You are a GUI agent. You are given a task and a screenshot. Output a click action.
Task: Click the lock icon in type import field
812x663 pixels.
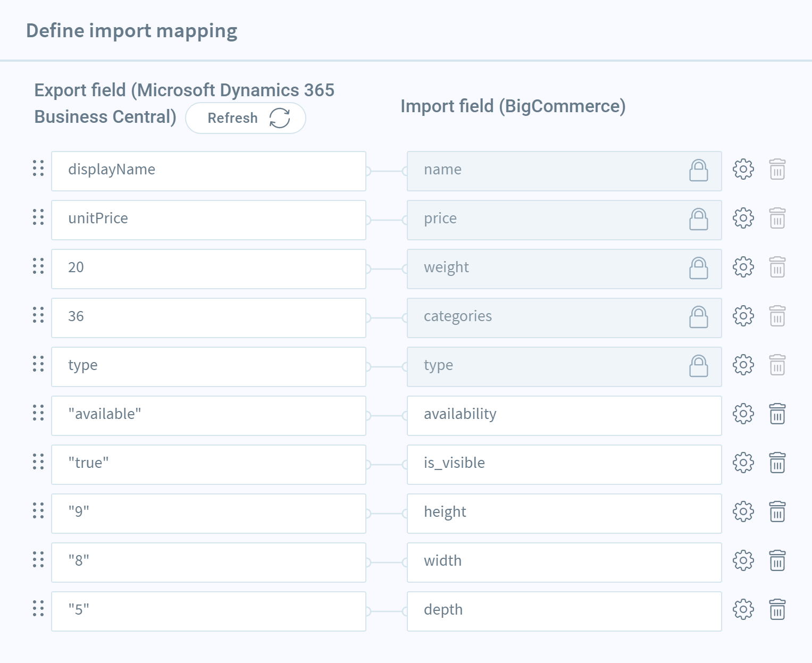point(699,366)
